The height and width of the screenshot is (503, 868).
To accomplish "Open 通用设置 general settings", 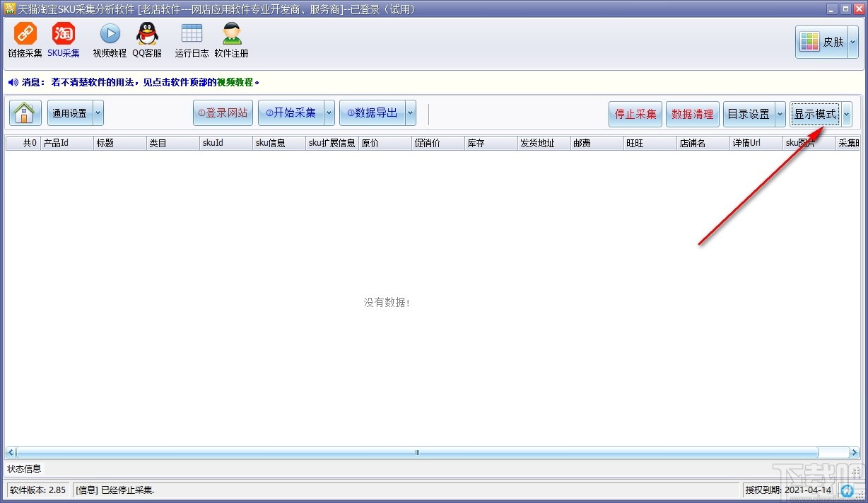I will [70, 113].
